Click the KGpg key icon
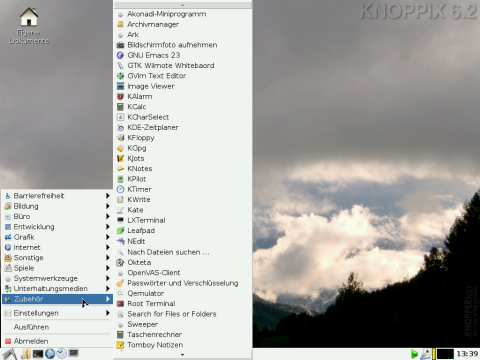 pyautogui.click(x=120, y=148)
